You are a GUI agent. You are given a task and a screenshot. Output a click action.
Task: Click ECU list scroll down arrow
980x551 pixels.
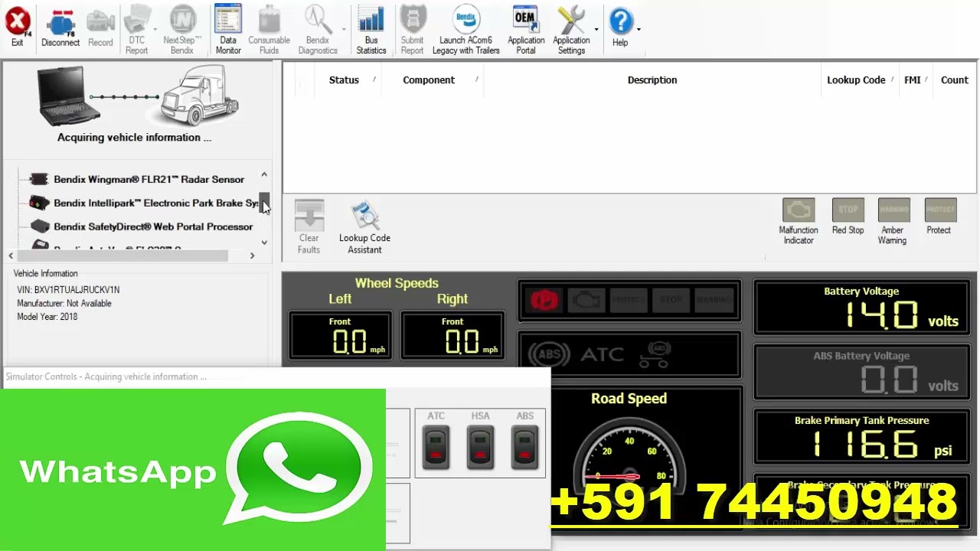click(264, 243)
